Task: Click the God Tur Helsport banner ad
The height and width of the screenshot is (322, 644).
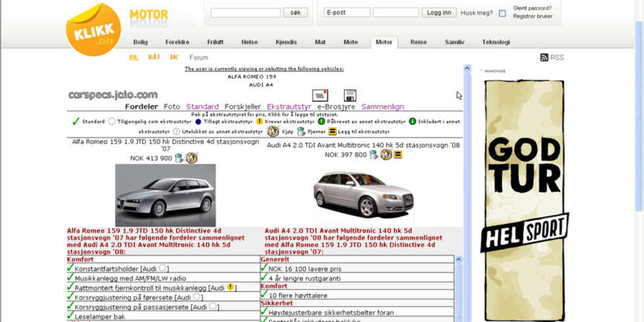Action: [x=524, y=200]
